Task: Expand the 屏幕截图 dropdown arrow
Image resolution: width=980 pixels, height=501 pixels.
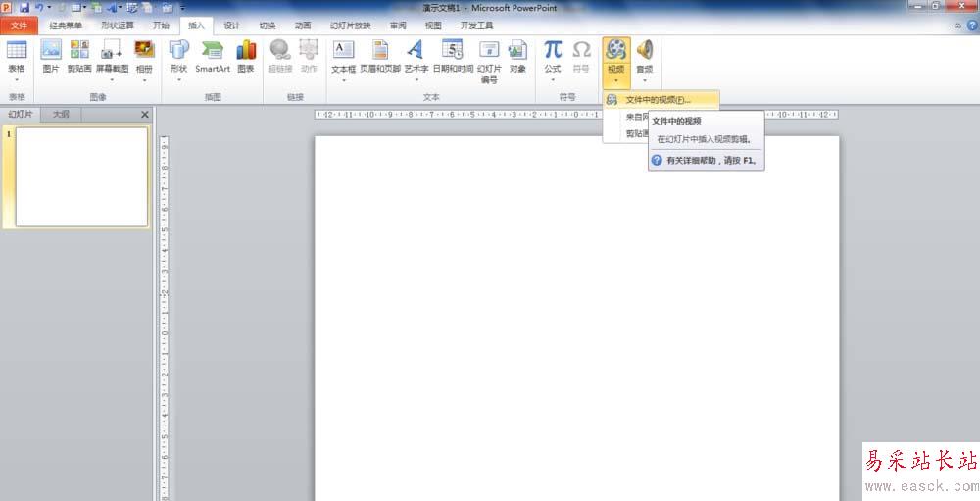Action: click(112, 80)
